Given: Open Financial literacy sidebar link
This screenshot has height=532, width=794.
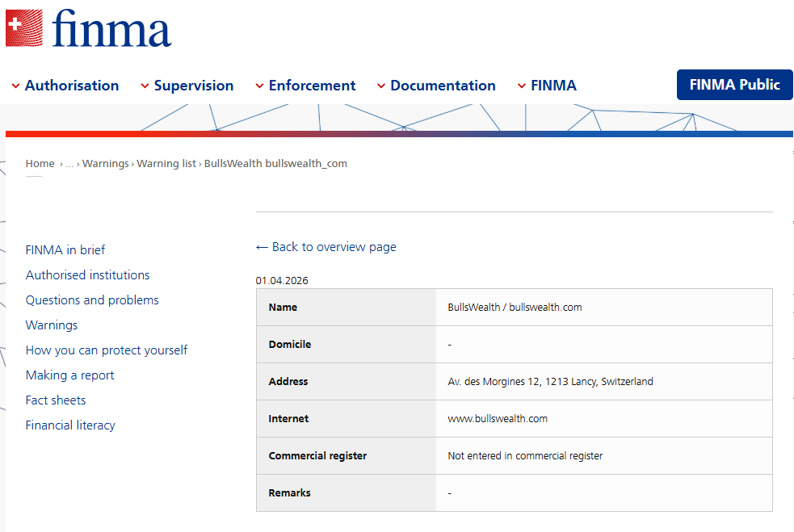Looking at the screenshot, I should [x=70, y=425].
